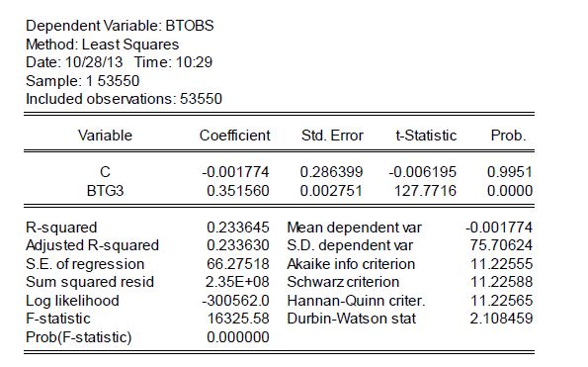
Task: Select the Method: Least Squares text
Action: (x=102, y=45)
